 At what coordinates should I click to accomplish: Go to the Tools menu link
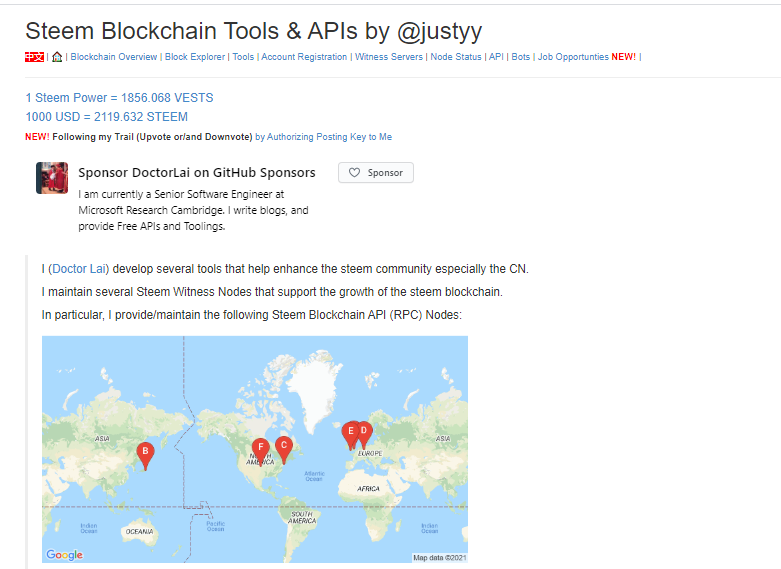click(243, 57)
